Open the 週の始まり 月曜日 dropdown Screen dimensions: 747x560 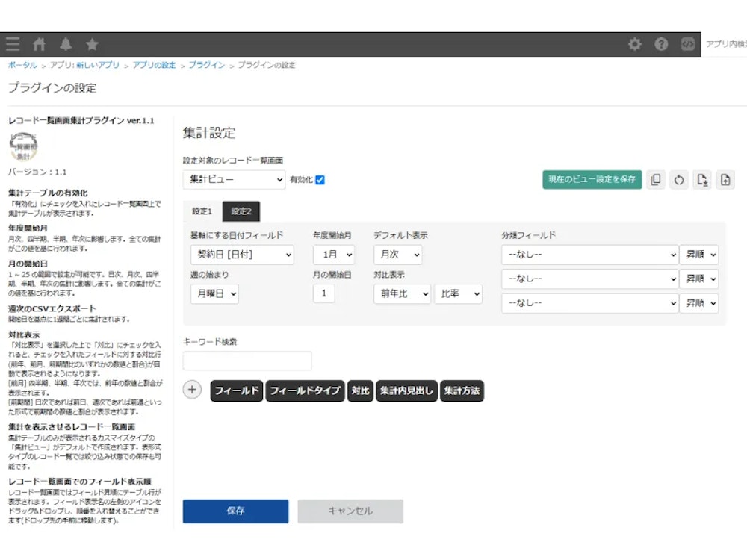click(x=214, y=293)
